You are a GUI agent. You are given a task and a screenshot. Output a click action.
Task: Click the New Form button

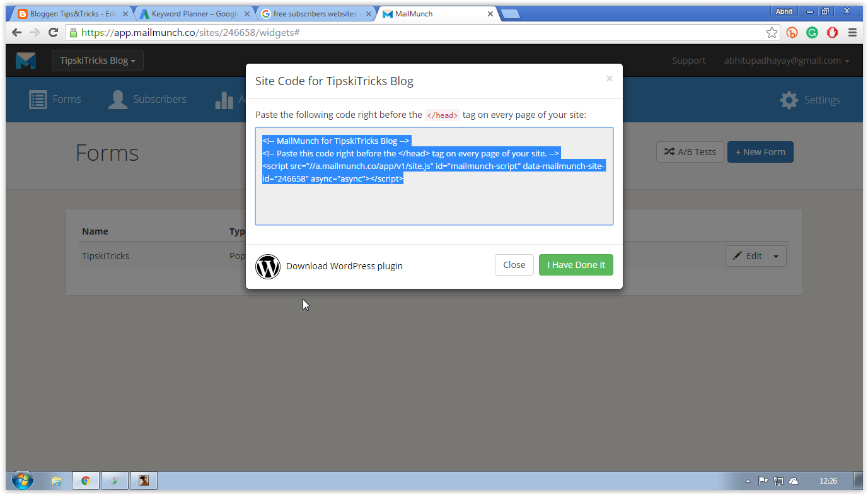(760, 152)
